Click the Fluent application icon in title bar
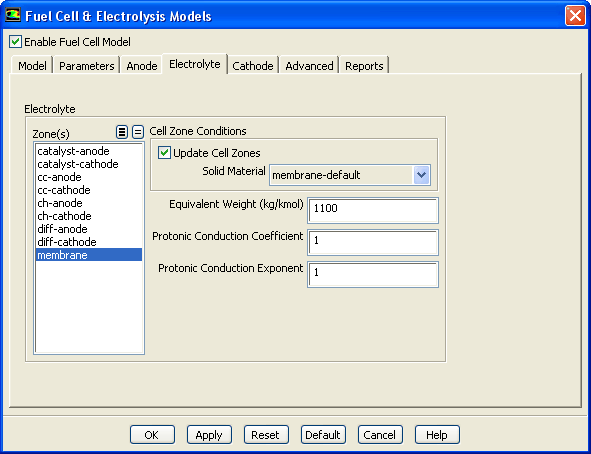 click(x=12, y=15)
